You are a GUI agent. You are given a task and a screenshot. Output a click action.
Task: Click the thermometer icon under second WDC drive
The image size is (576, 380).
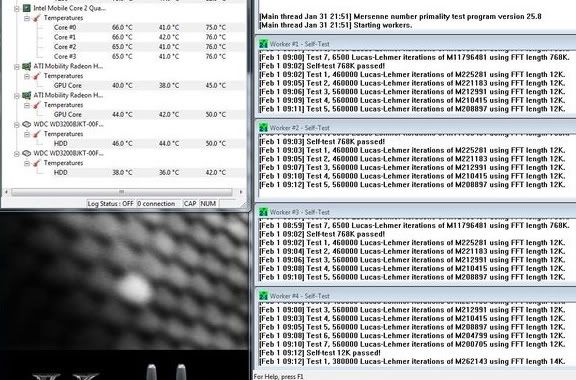pyautogui.click(x=37, y=163)
